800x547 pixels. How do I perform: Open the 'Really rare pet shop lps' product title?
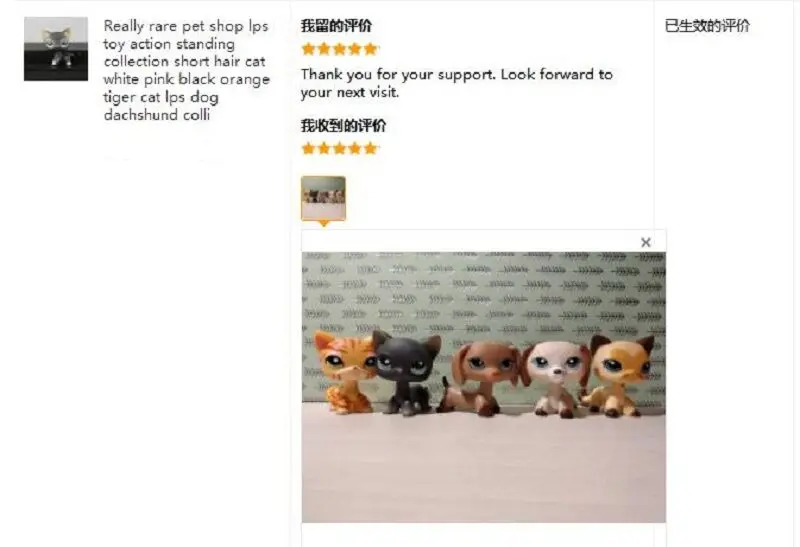point(186,70)
